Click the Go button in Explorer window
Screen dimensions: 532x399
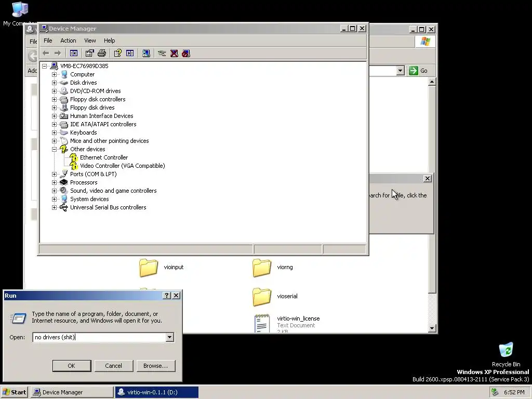pos(418,71)
